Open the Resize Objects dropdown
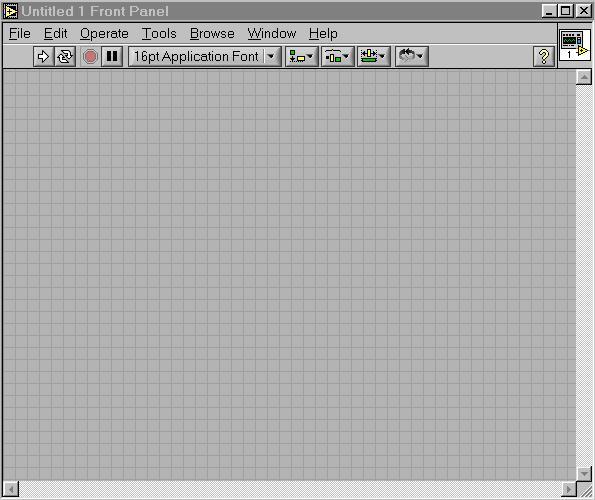The image size is (595, 500). click(x=374, y=57)
